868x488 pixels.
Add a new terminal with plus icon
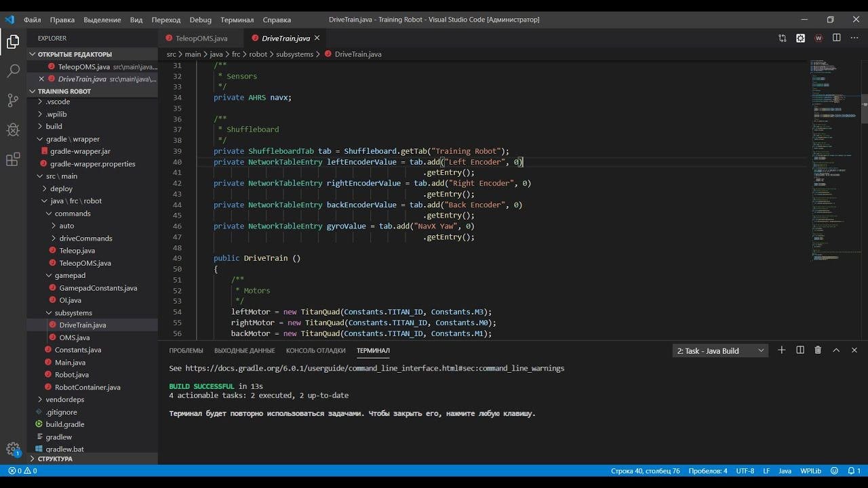(782, 350)
